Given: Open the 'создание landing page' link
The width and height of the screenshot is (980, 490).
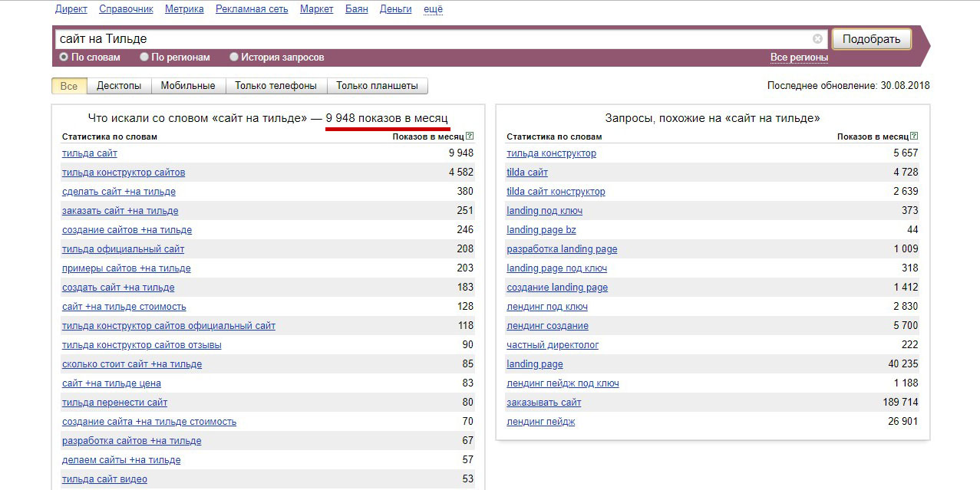Looking at the screenshot, I should 557,288.
